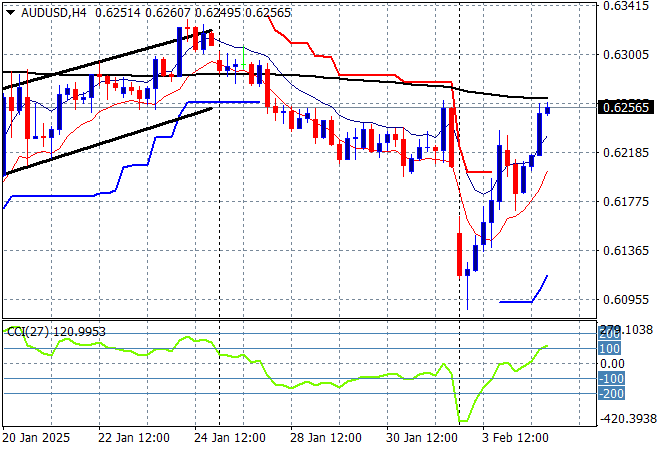Click the 0.63005 price axis label

627,54
